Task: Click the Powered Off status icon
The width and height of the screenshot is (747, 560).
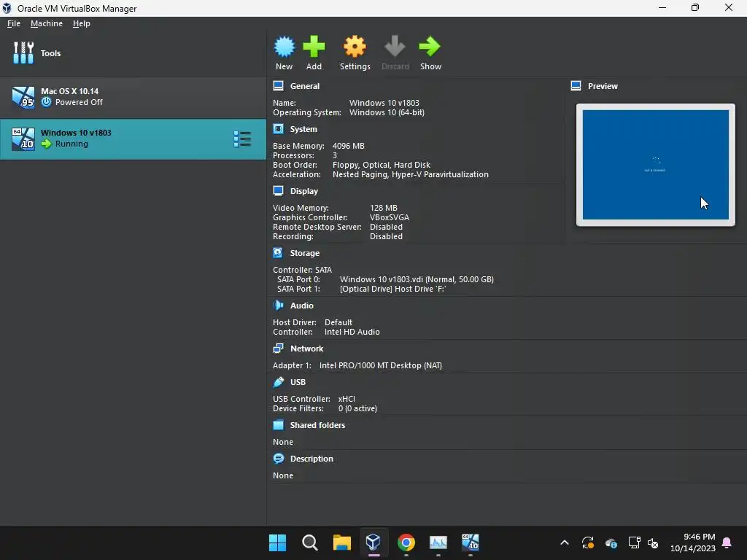Action: pyautogui.click(x=46, y=102)
